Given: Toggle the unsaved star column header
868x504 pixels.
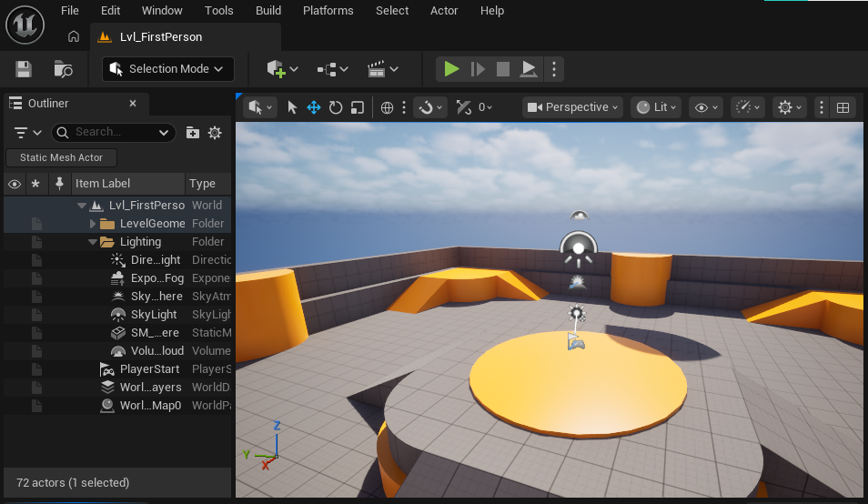Looking at the screenshot, I should (36, 184).
